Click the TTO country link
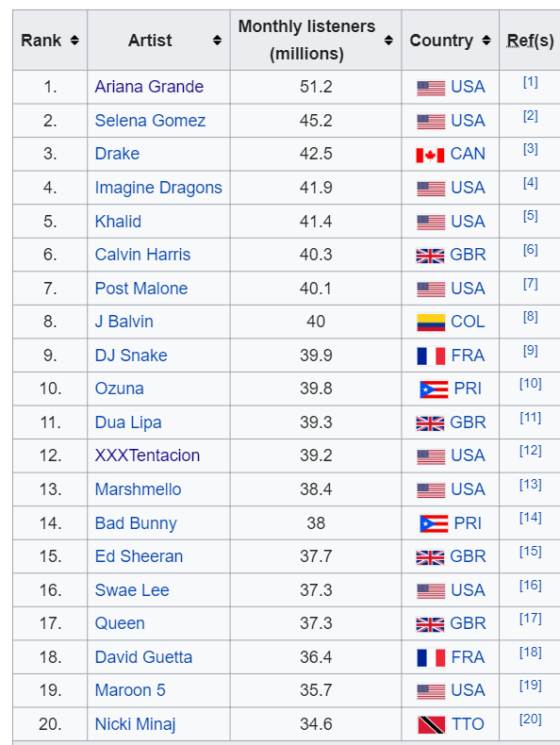Viewport: 560px width, 745px height. tap(468, 724)
